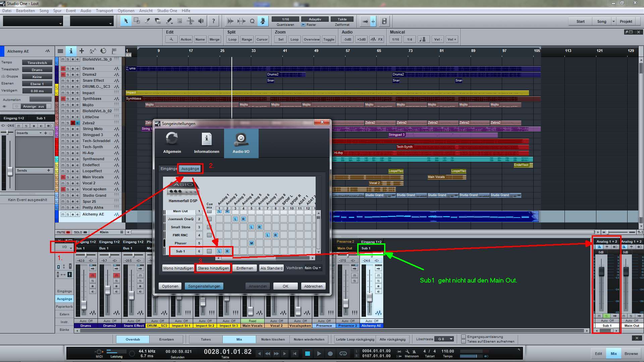644x362 pixels.
Task: Adjust the Drums channel fader
Action: (84, 305)
